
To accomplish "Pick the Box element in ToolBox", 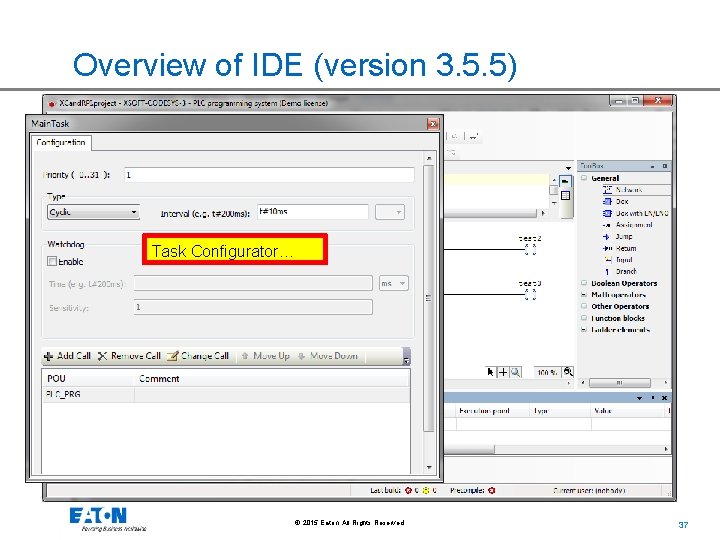I will (x=622, y=202).
